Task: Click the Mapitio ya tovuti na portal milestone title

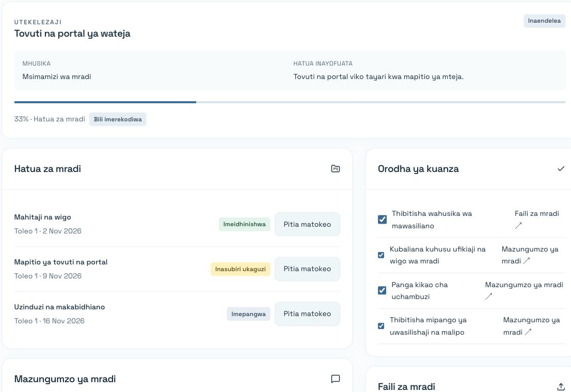Action: (61, 262)
